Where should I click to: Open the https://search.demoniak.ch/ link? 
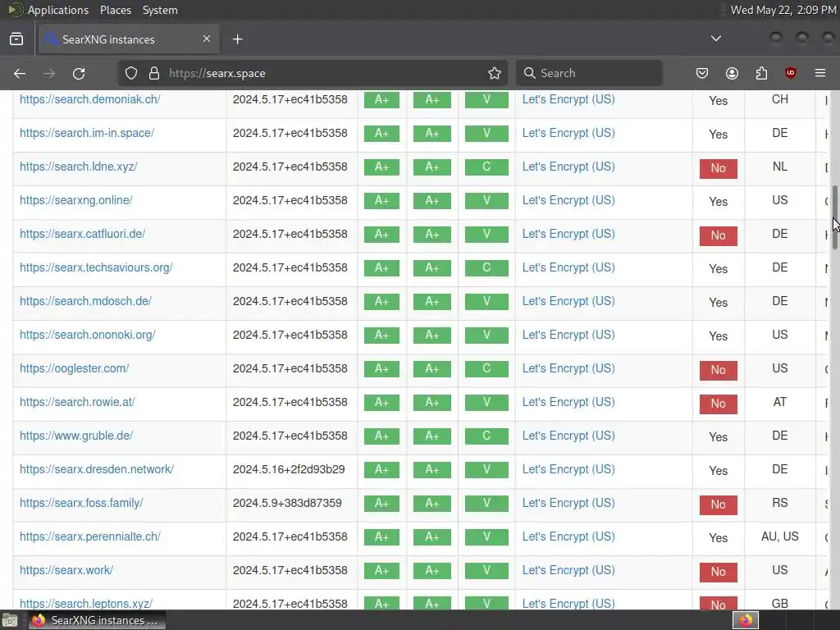pos(90,99)
